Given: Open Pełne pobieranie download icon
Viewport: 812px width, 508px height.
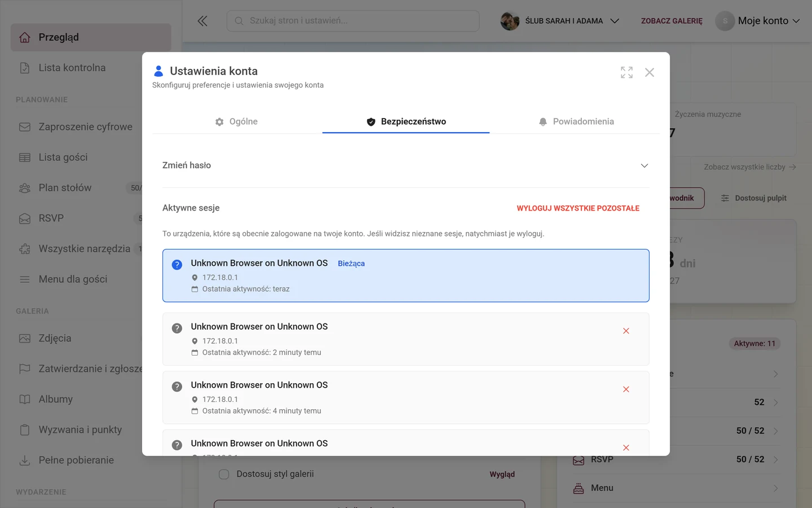Looking at the screenshot, I should pyautogui.click(x=25, y=461).
